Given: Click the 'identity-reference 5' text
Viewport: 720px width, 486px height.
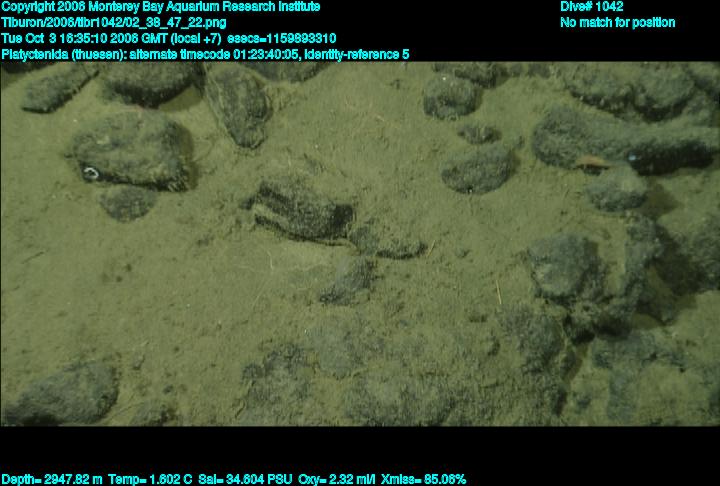Looking at the screenshot, I should tap(356, 55).
